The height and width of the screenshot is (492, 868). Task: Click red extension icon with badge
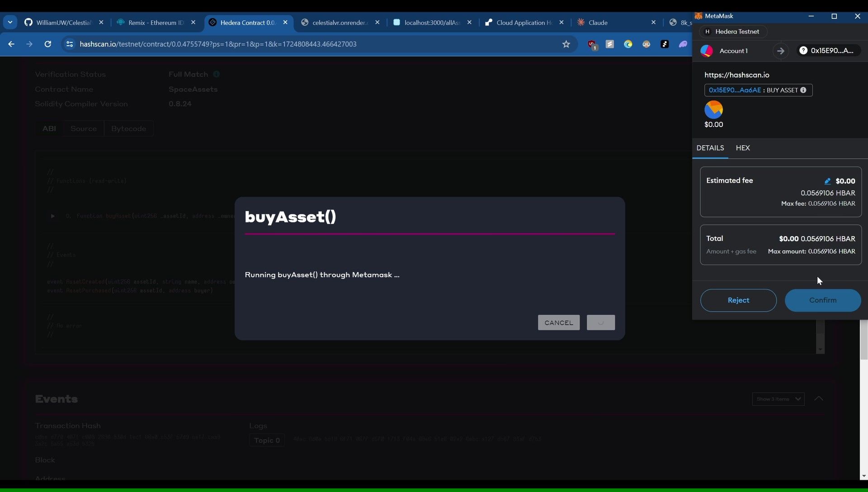click(592, 44)
